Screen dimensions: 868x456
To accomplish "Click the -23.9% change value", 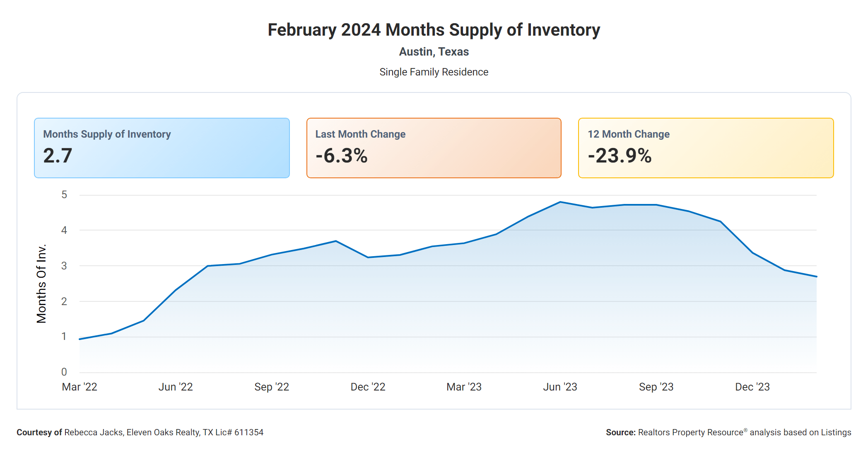I will (x=620, y=156).
